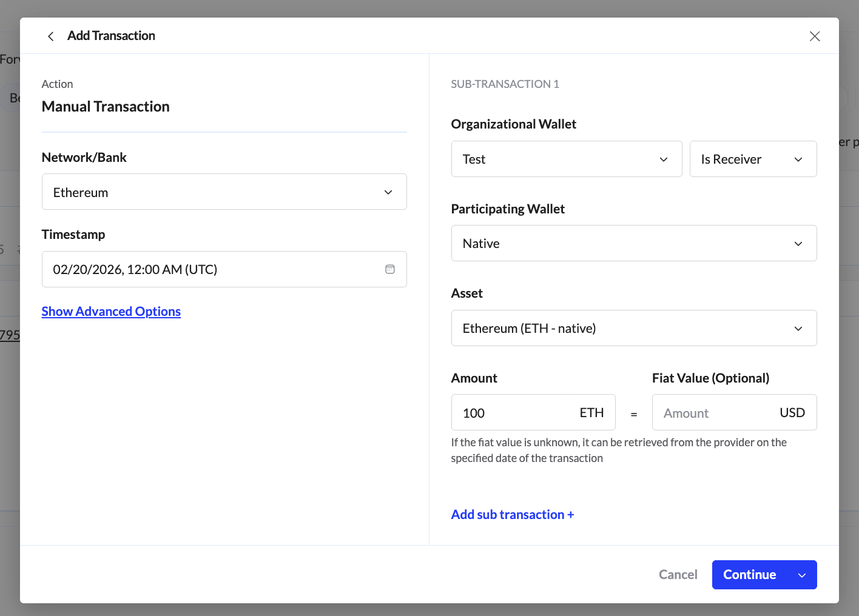
Task: Click the chevron in the Asset field
Action: click(x=798, y=329)
